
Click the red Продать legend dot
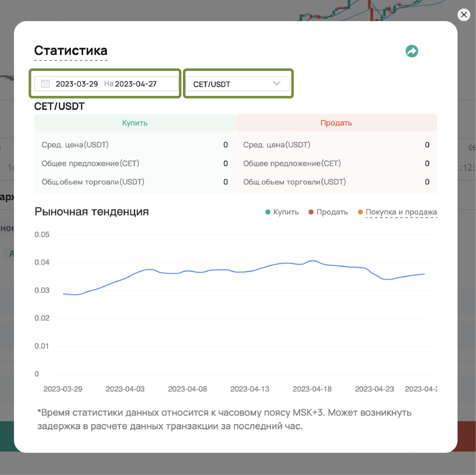pyautogui.click(x=311, y=212)
